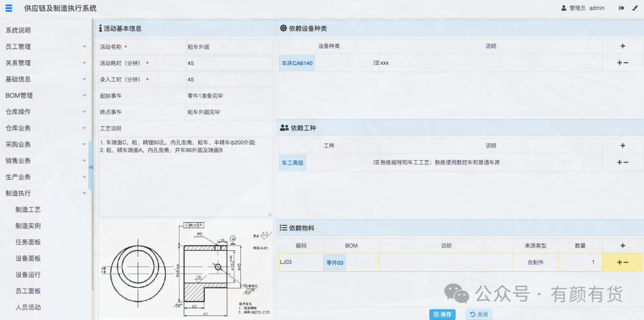Click the logout icon next to admin
The height and width of the screenshot is (320, 644).
click(621, 8)
